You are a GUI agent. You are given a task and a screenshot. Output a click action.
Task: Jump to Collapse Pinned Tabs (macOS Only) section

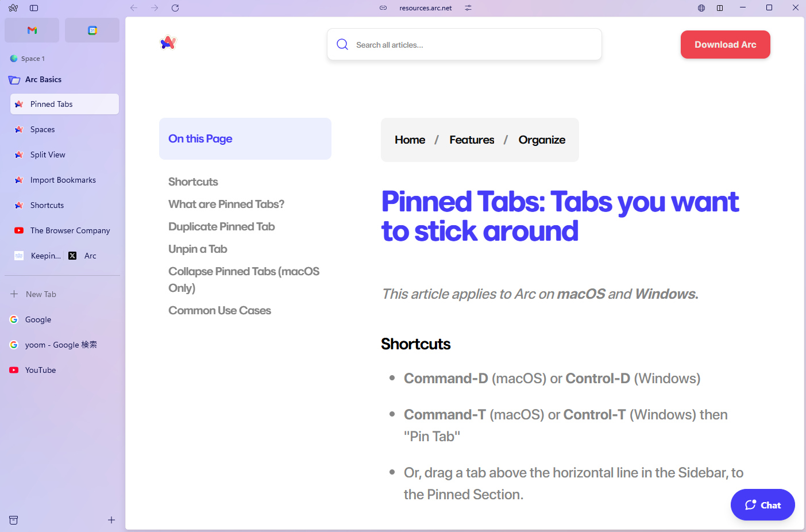point(244,280)
